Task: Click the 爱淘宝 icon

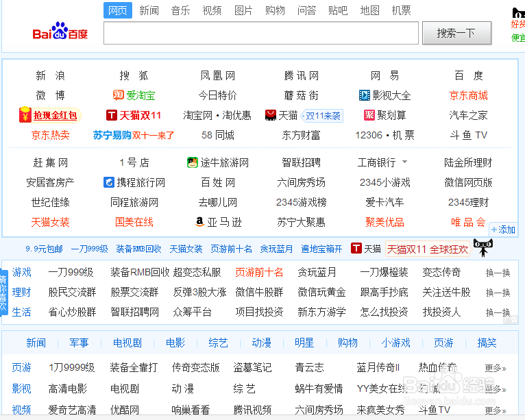Action: (x=119, y=95)
